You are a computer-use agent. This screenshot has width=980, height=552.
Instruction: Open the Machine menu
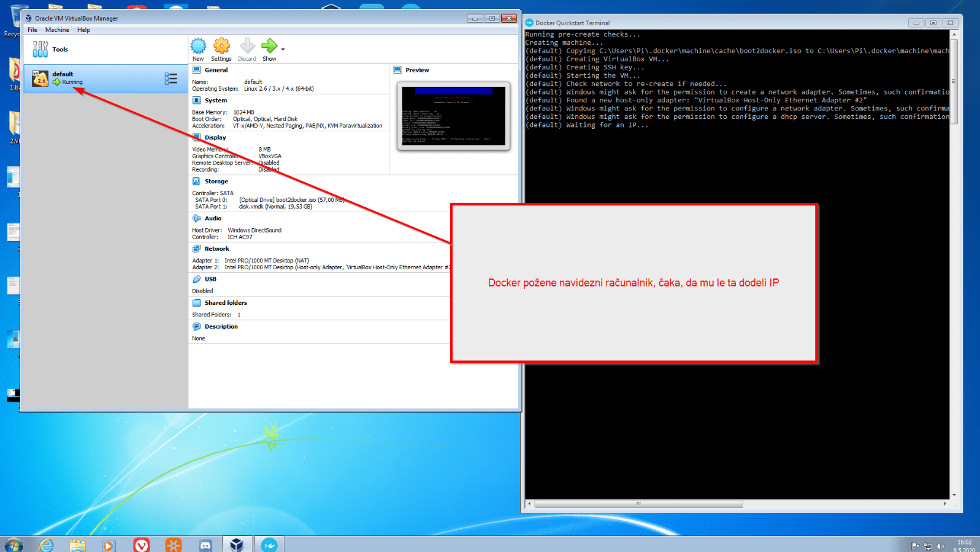click(x=57, y=29)
